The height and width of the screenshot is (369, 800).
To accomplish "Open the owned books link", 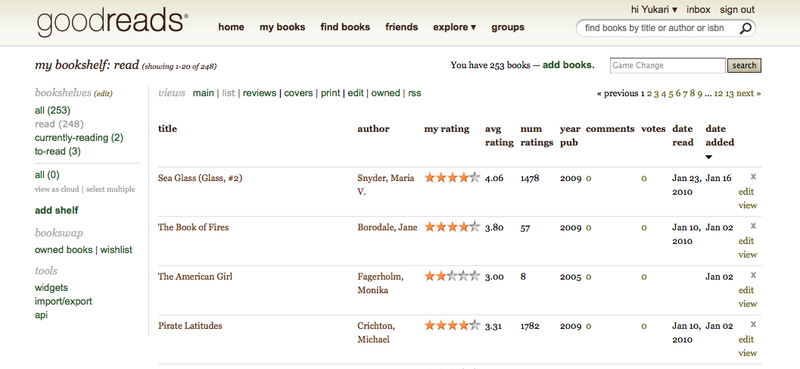I will [x=64, y=250].
